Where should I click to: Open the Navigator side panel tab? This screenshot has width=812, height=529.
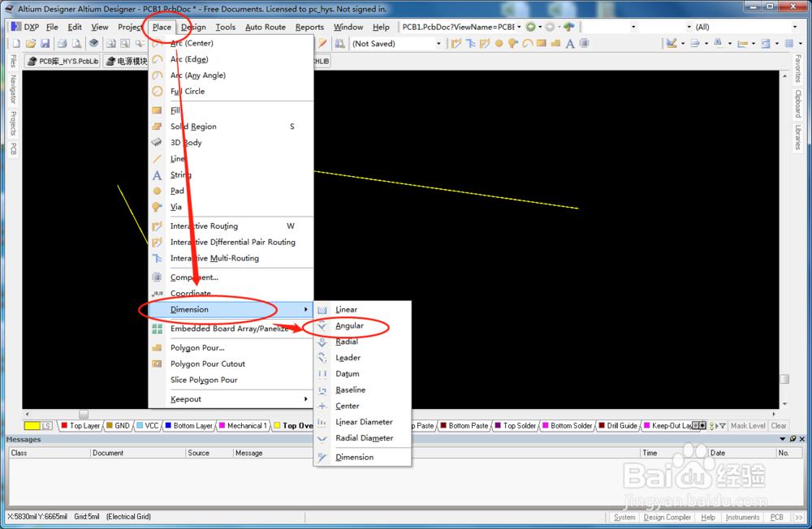pyautogui.click(x=14, y=89)
